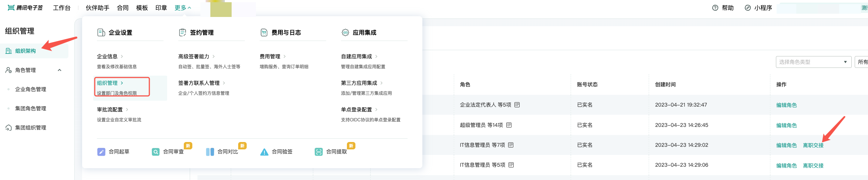Viewport: 868px width, 180px height.
Task: Open the 选择角色类型 dropdown
Action: point(813,62)
